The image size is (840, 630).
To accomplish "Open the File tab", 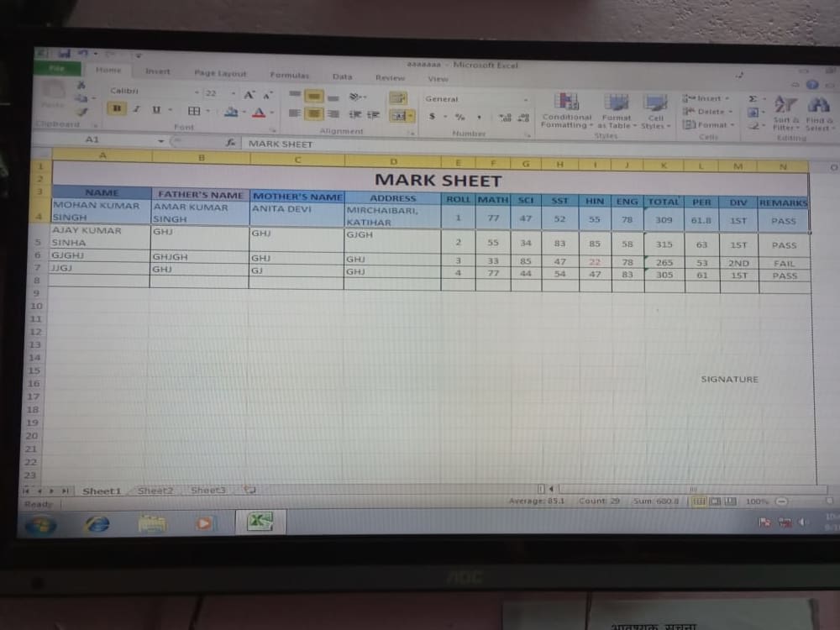I will click(57, 68).
